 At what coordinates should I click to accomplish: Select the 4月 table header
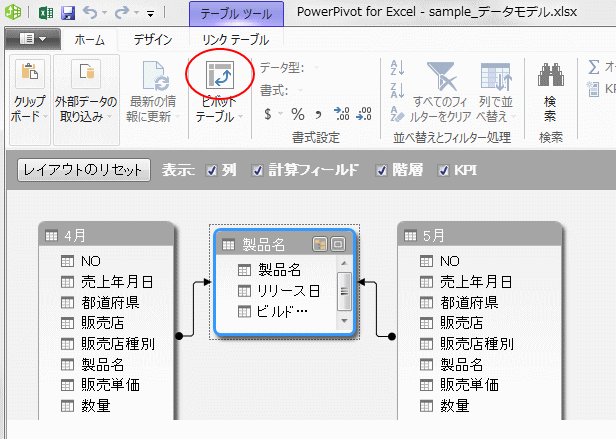(x=106, y=235)
